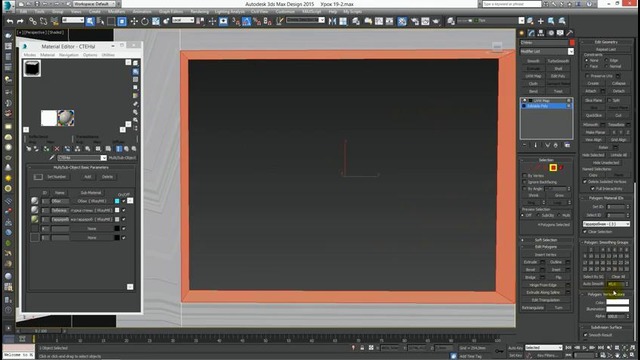Screen dimensions: 640x360
Task: Click Remove Modifier trash icon
Action: pos(556,145)
